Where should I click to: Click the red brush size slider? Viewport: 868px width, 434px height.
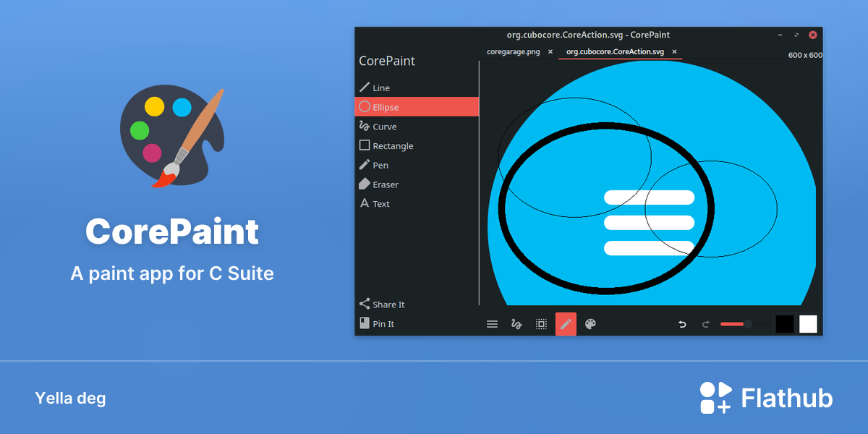(744, 324)
